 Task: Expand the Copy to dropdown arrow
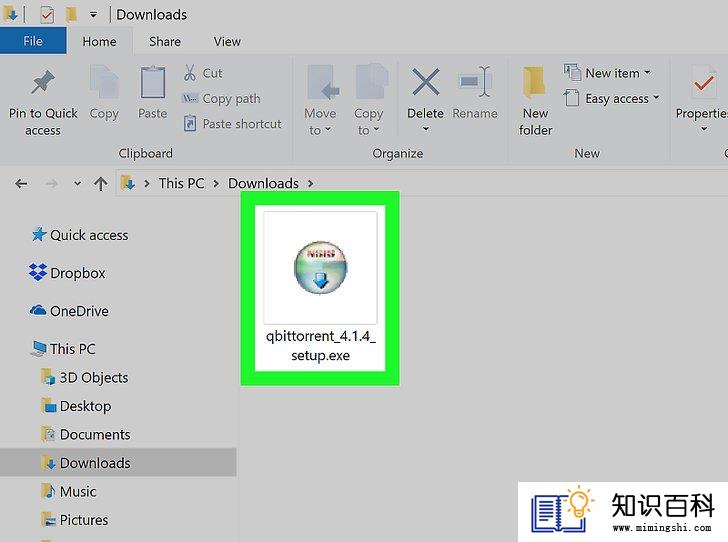376,130
